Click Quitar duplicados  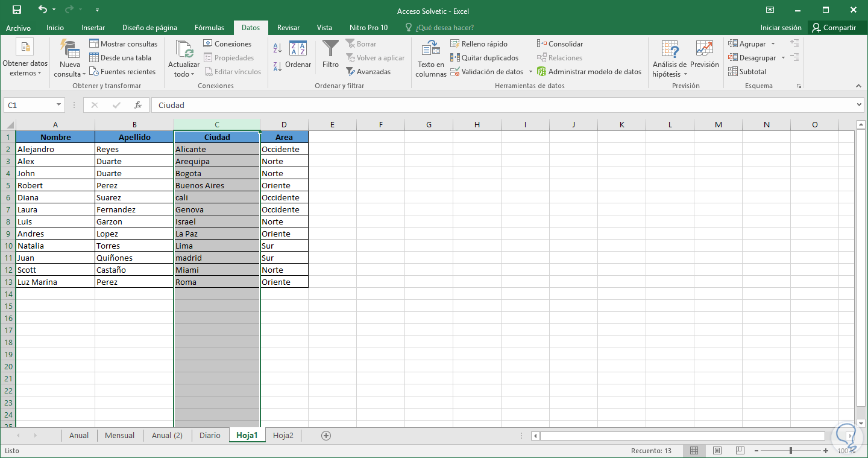pyautogui.click(x=485, y=57)
